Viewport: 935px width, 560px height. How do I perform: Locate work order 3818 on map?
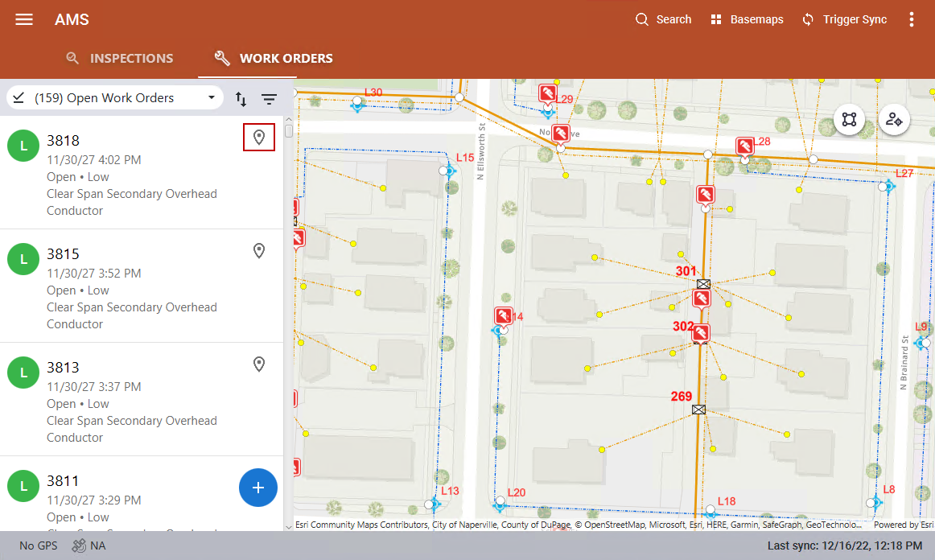point(259,138)
